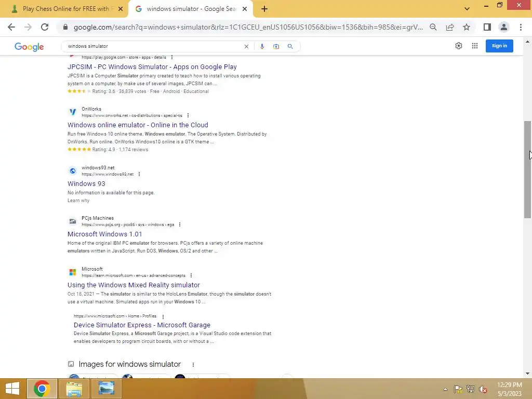Image resolution: width=532 pixels, height=399 pixels.
Task: Bookmark this page with the star
Action: [467, 27]
